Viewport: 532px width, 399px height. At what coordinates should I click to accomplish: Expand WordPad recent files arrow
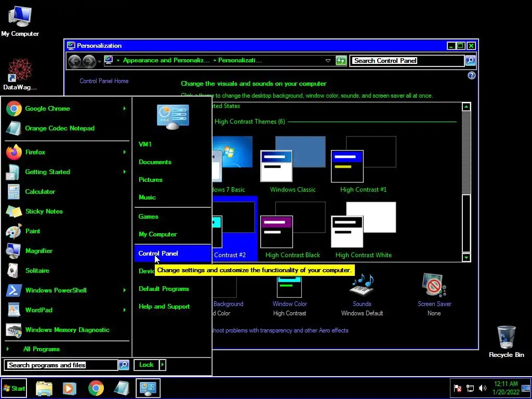pos(125,310)
